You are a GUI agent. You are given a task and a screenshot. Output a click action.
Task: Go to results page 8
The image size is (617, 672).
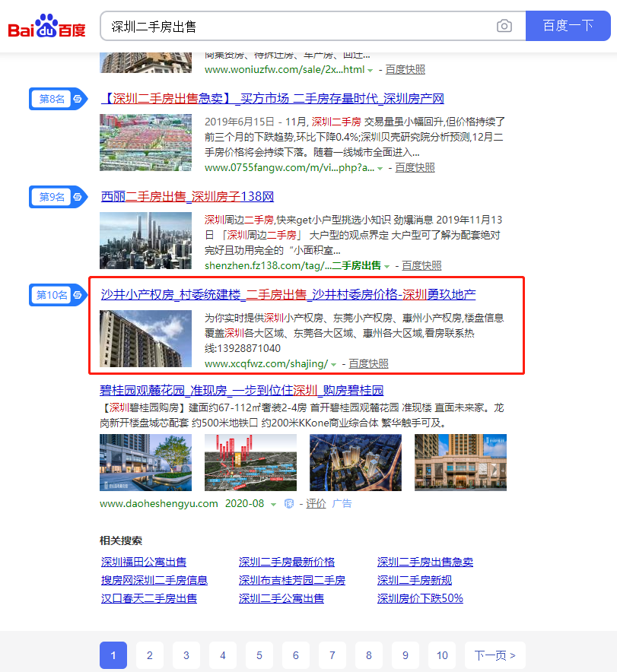tap(369, 655)
